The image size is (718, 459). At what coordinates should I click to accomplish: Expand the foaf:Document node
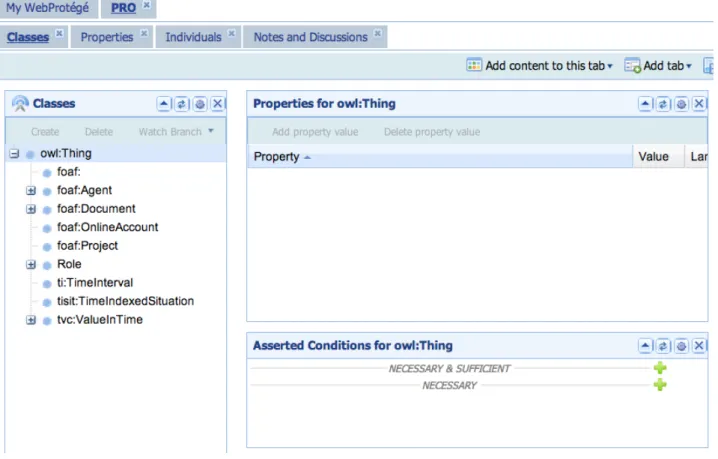click(31, 209)
